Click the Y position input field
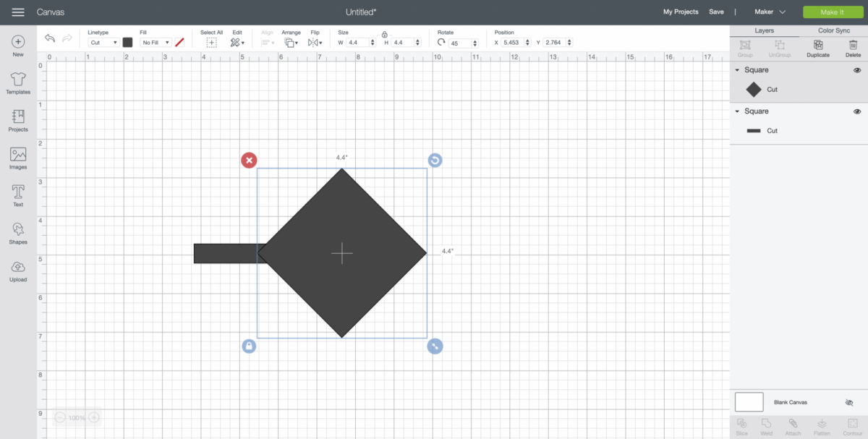The width and height of the screenshot is (868, 439). pos(554,43)
